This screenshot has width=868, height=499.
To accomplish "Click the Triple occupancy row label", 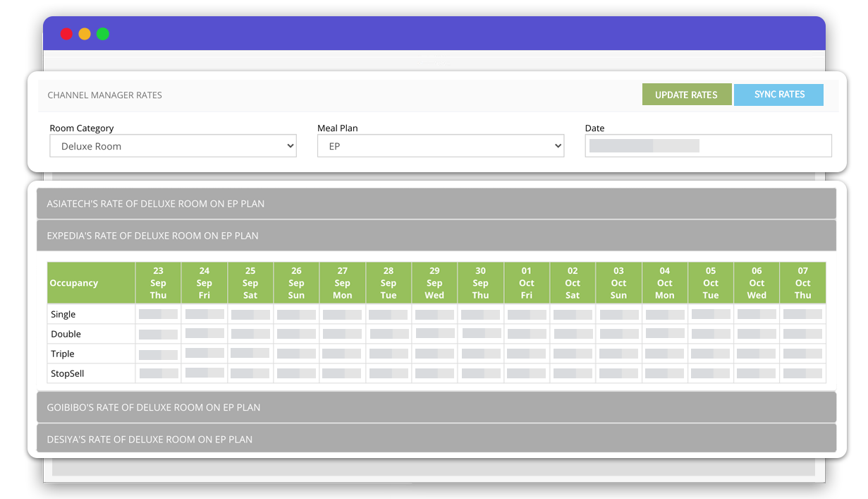I will pos(63,354).
